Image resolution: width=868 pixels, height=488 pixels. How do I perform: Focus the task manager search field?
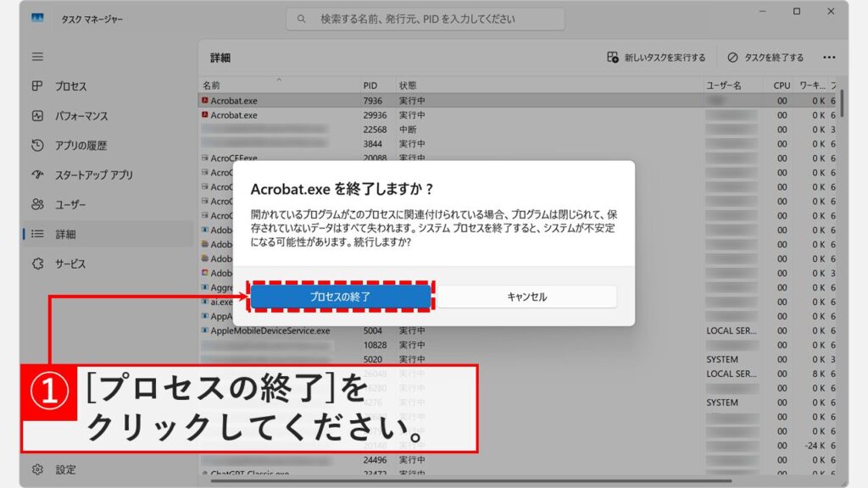426,19
